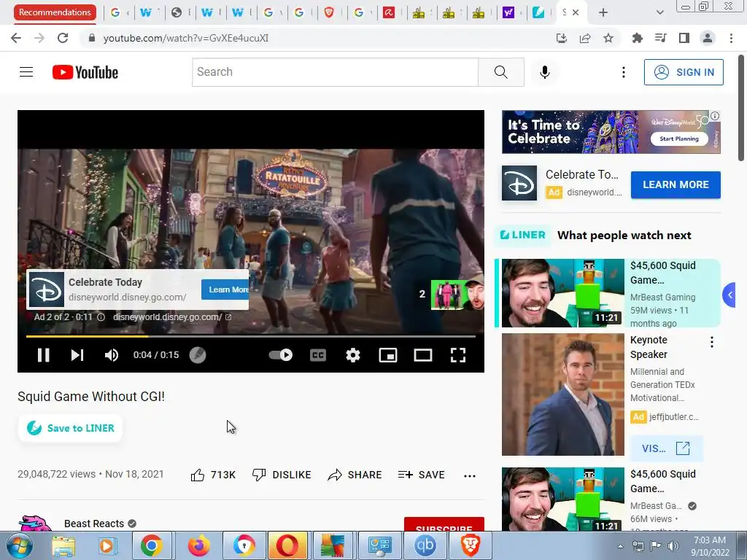Screen dimensions: 747x560
Task: Open first $45,600 Squid Game thumbnail
Action: (562, 293)
